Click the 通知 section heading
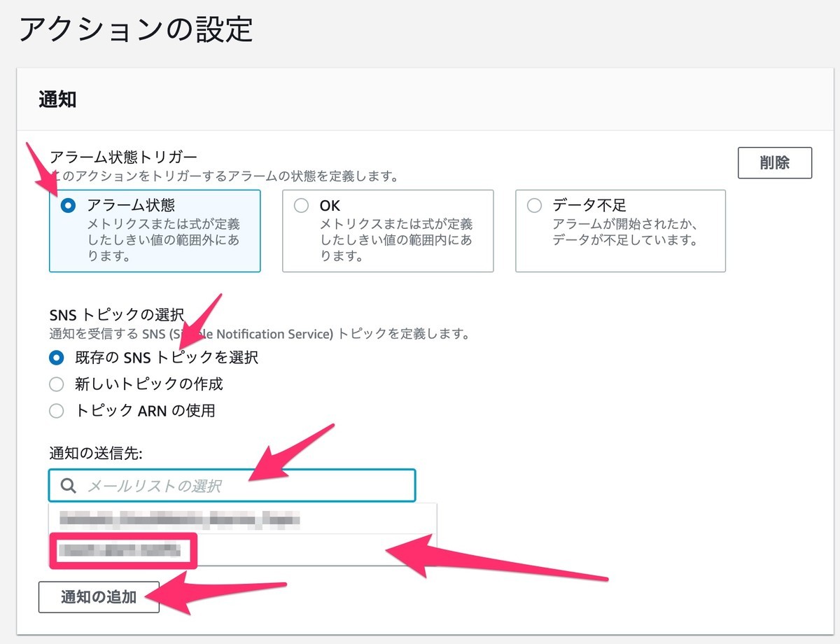 (x=57, y=99)
